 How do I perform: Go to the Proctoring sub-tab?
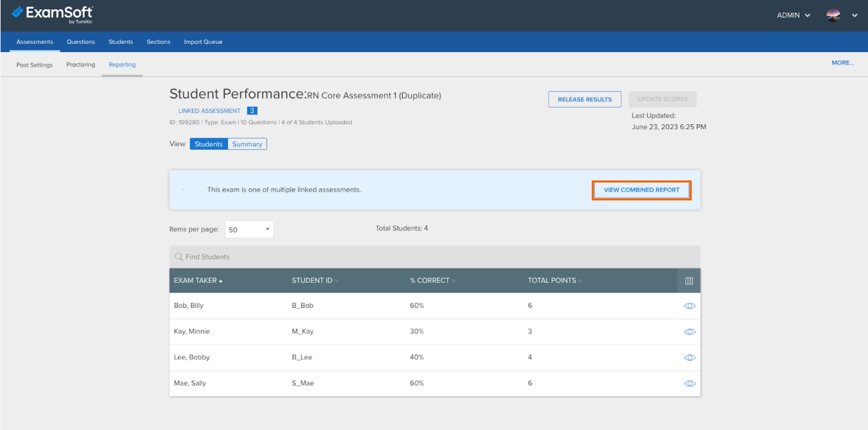[81, 64]
